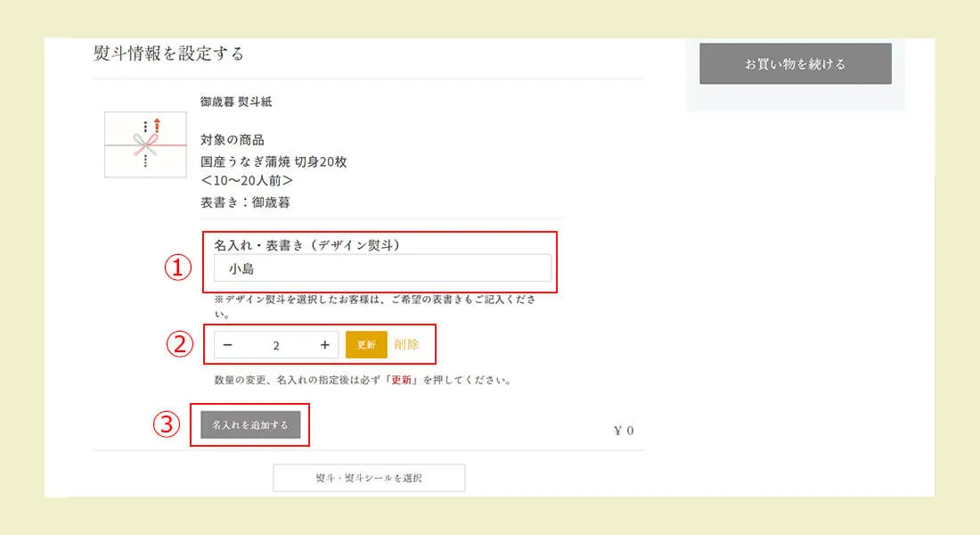
Task: Click the 名入れ input field containing 小島
Action: point(382,268)
